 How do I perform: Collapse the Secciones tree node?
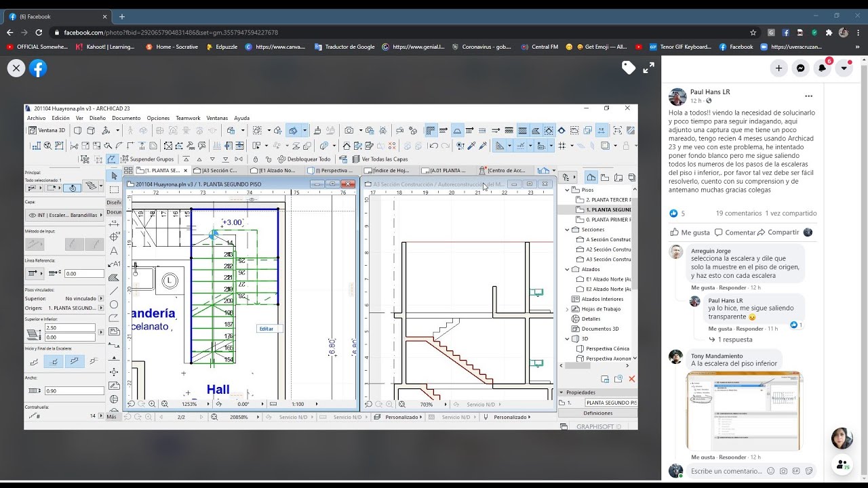(568, 229)
